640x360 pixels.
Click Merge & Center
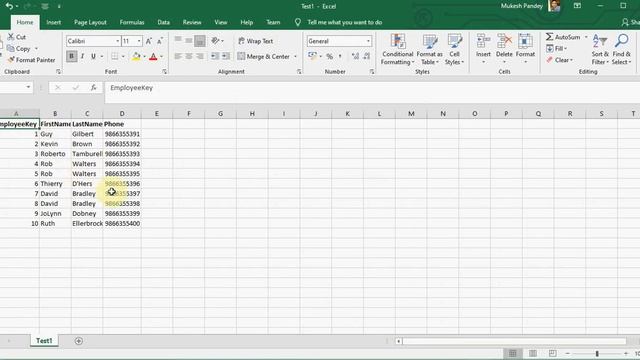(264, 56)
